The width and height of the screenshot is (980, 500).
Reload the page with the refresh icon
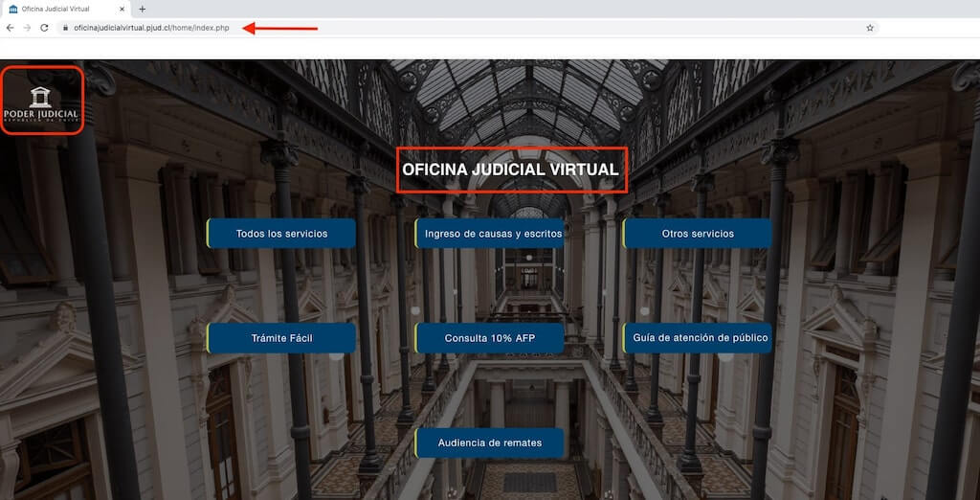44,28
